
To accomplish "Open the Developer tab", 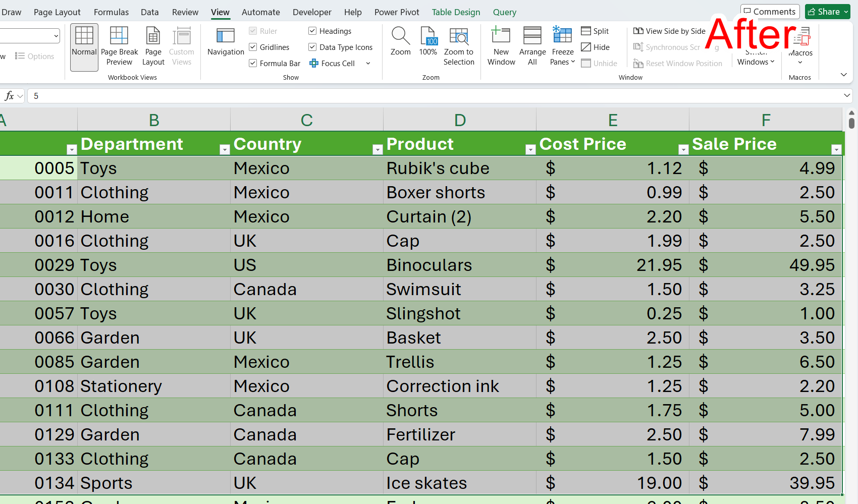I will [x=312, y=12].
